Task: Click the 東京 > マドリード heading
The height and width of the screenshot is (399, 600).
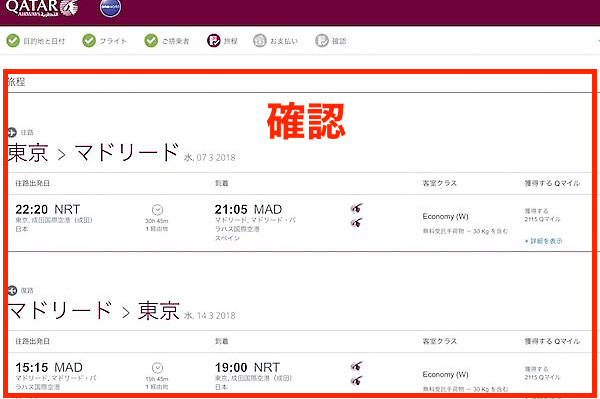Action: click(94, 152)
